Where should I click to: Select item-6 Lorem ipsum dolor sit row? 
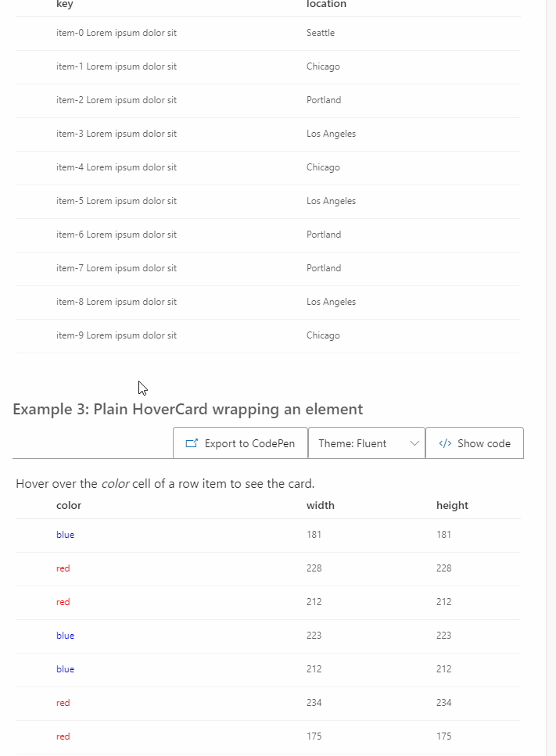pyautogui.click(x=268, y=235)
